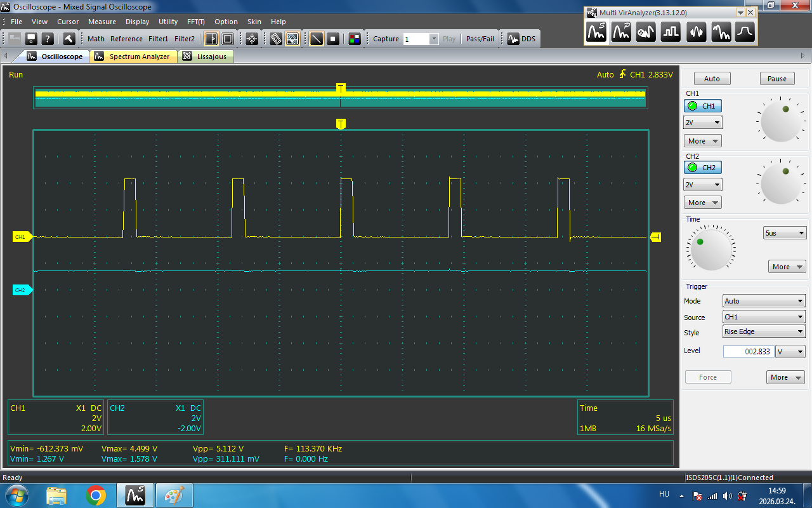Click the burst waveform icon in VirAnalyzer
Image resolution: width=812 pixels, height=508 pixels.
click(696, 31)
